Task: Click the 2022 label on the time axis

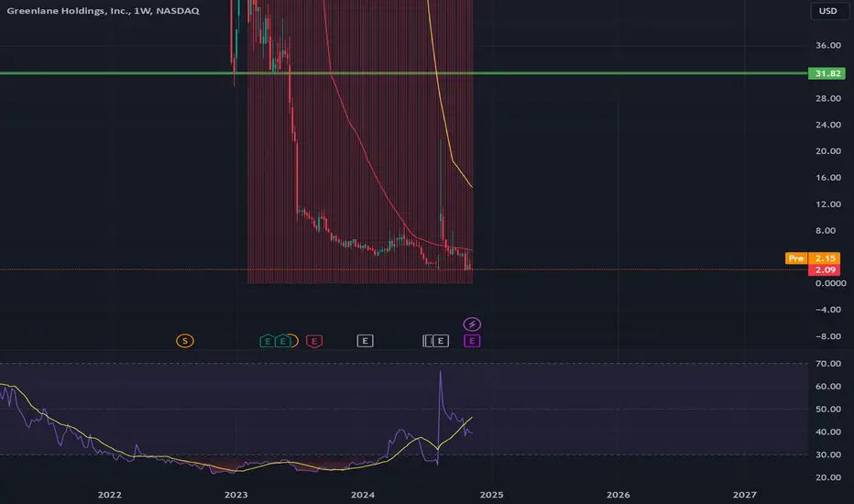Action: (x=109, y=495)
